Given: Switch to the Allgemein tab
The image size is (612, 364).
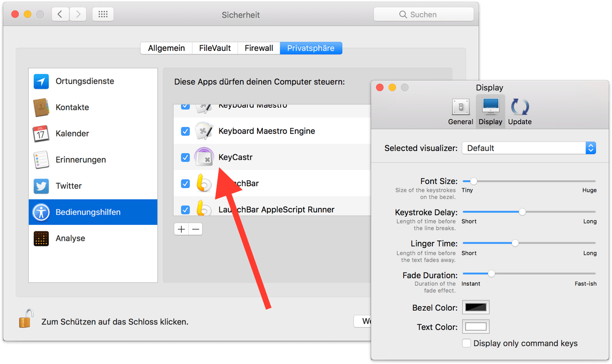Looking at the screenshot, I should pyautogui.click(x=166, y=48).
